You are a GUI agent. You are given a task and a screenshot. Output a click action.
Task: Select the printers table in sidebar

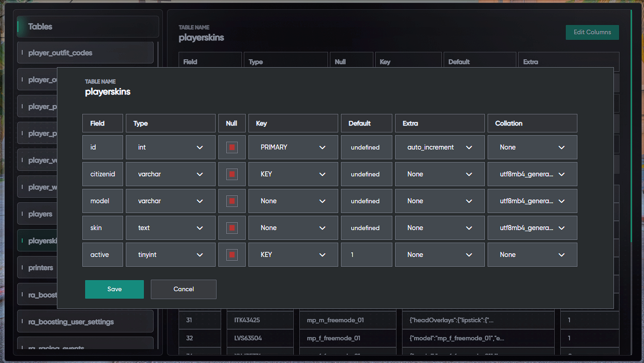click(x=37, y=268)
